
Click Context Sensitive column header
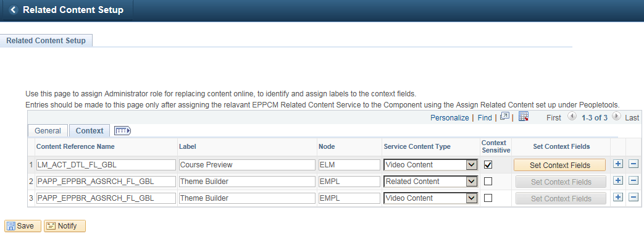(x=496, y=146)
